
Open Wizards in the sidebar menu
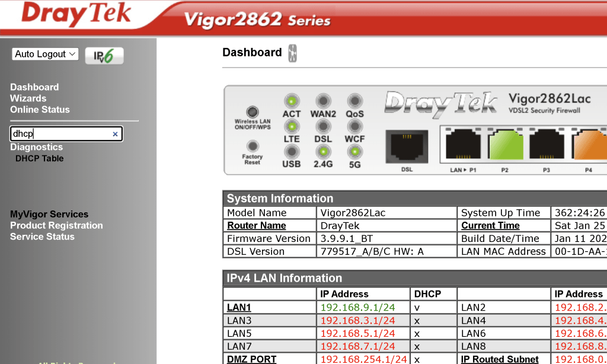pyautogui.click(x=28, y=98)
